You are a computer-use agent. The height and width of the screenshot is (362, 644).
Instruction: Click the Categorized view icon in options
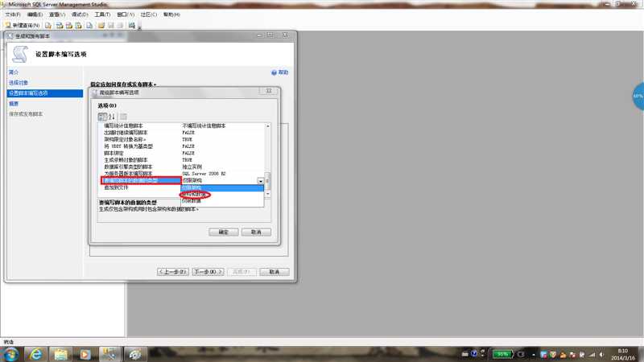tap(102, 117)
